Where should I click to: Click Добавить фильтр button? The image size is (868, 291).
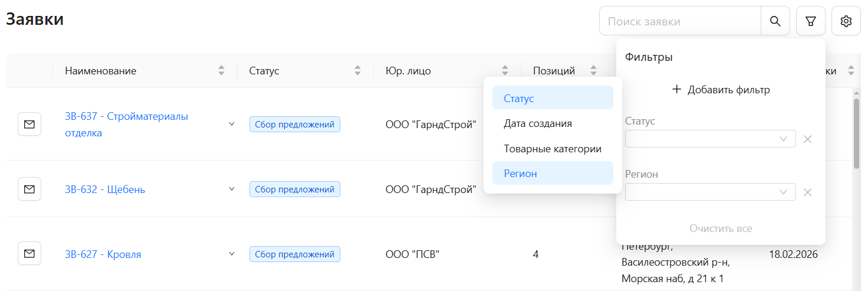pyautogui.click(x=721, y=90)
